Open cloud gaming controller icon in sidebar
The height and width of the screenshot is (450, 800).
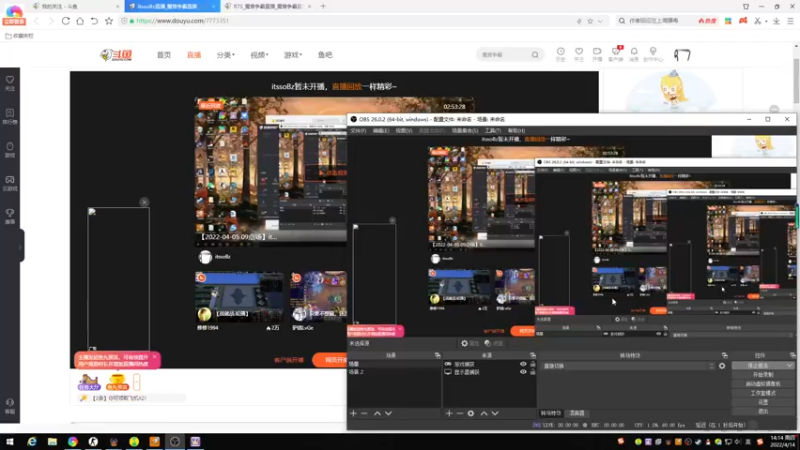click(x=10, y=183)
